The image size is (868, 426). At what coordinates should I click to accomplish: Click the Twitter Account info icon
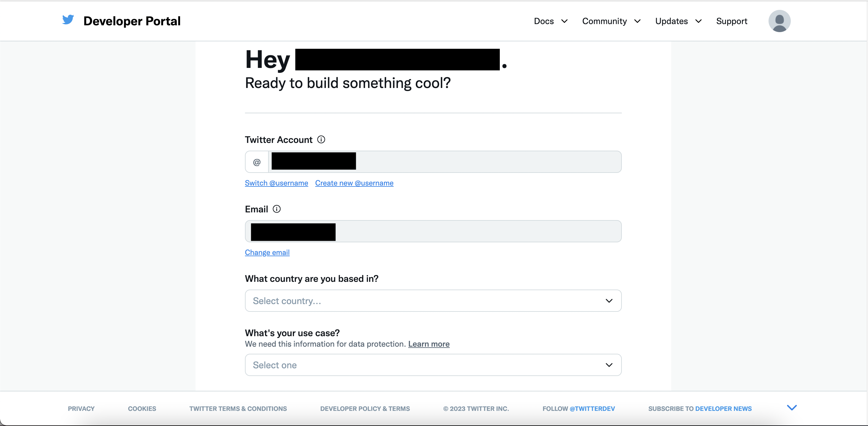321,140
